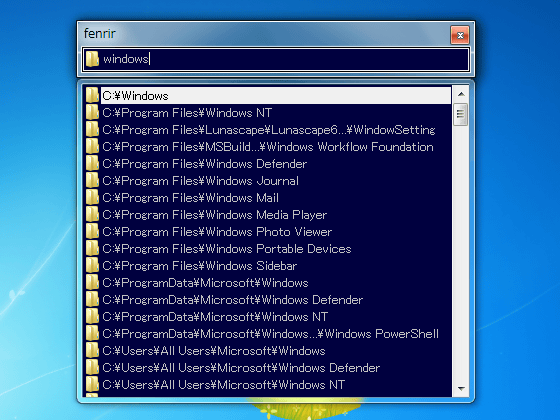The width and height of the screenshot is (560, 420).
Task: Click folder icon for ProgramData¥Microsoft¥Windows row
Action: pyautogui.click(x=92, y=283)
